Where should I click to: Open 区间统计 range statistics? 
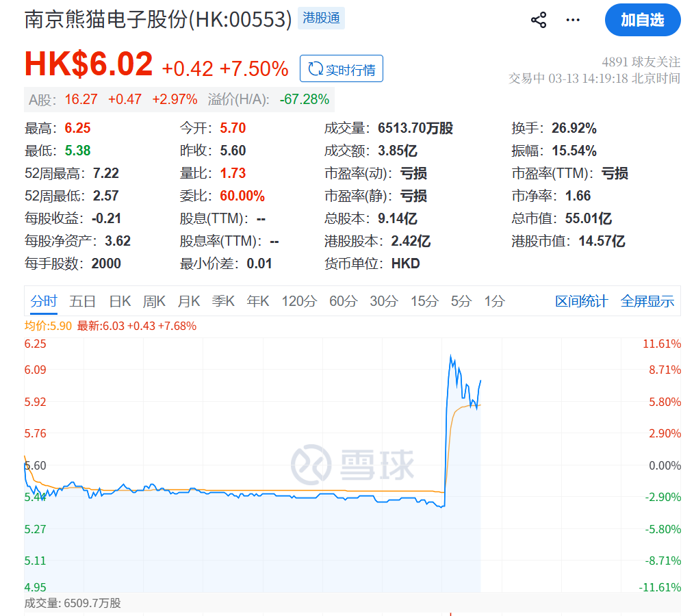coord(581,301)
